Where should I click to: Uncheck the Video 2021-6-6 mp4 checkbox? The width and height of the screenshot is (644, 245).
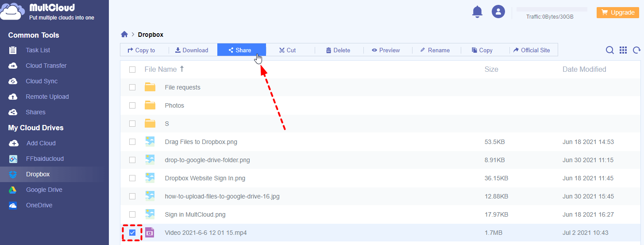pyautogui.click(x=132, y=233)
